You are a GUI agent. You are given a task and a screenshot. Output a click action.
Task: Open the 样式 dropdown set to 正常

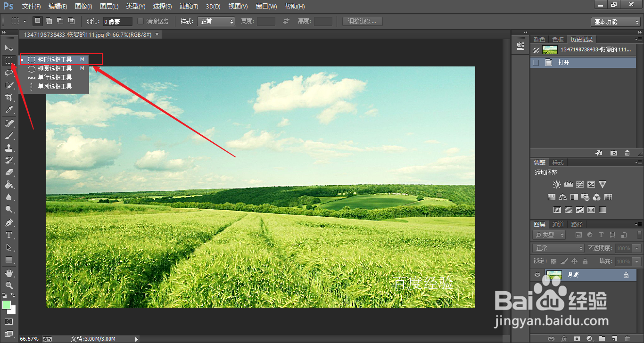click(x=216, y=21)
